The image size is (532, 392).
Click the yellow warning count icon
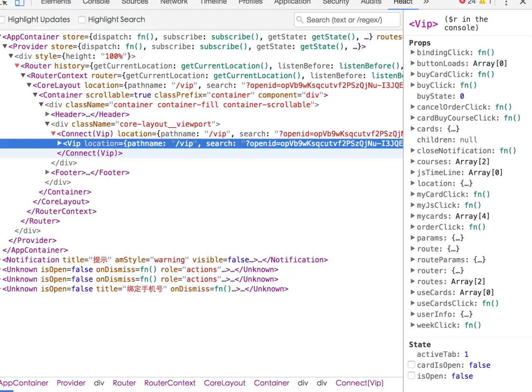[x=482, y=2]
